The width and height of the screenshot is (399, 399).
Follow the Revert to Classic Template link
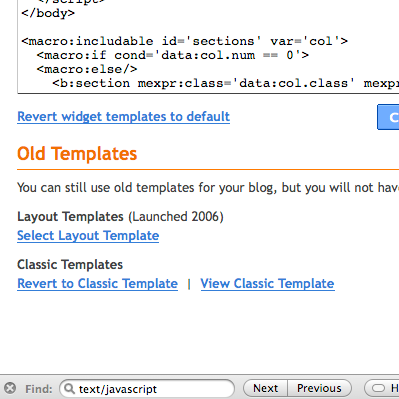(97, 284)
